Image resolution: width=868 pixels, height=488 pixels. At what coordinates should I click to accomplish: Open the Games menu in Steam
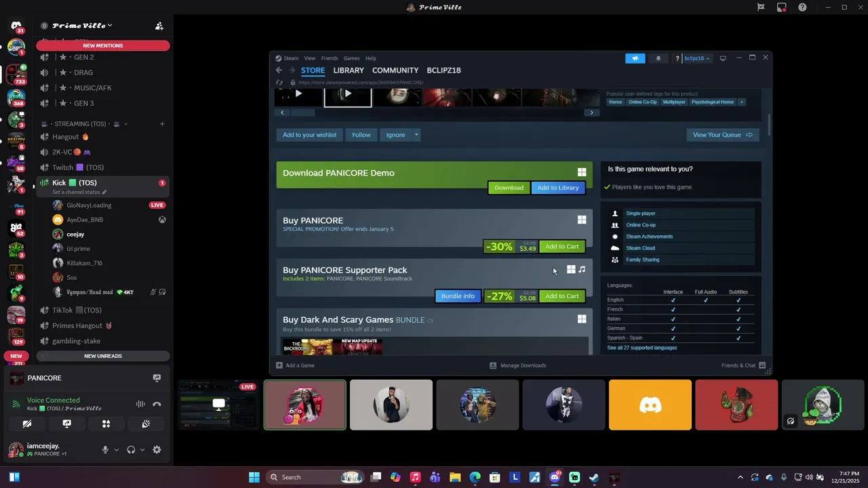click(351, 58)
